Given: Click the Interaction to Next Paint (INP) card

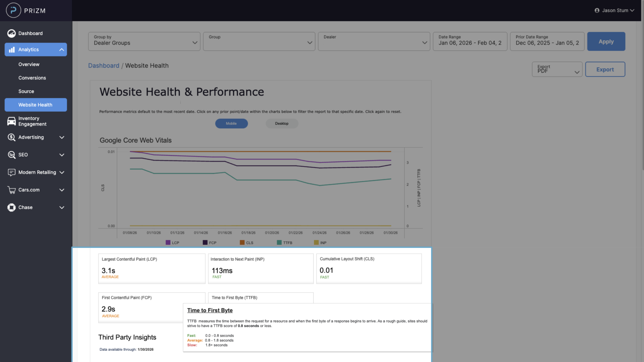Looking at the screenshot, I should coord(261,269).
